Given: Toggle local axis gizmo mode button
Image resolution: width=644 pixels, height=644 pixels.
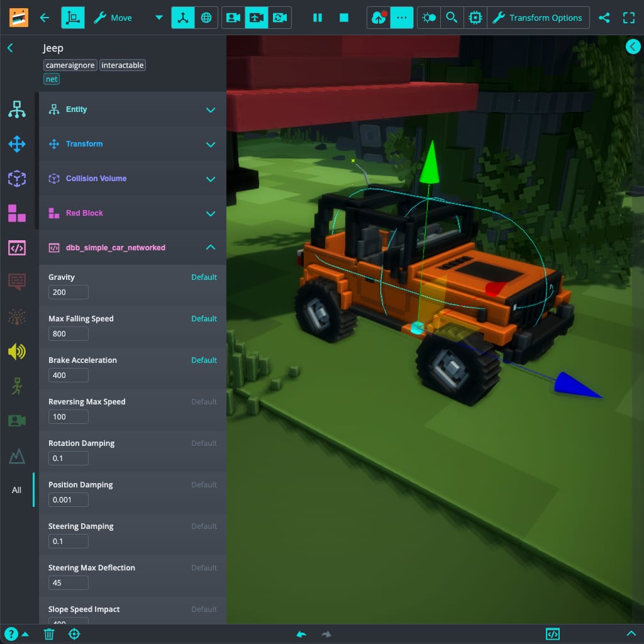Looking at the screenshot, I should (183, 18).
